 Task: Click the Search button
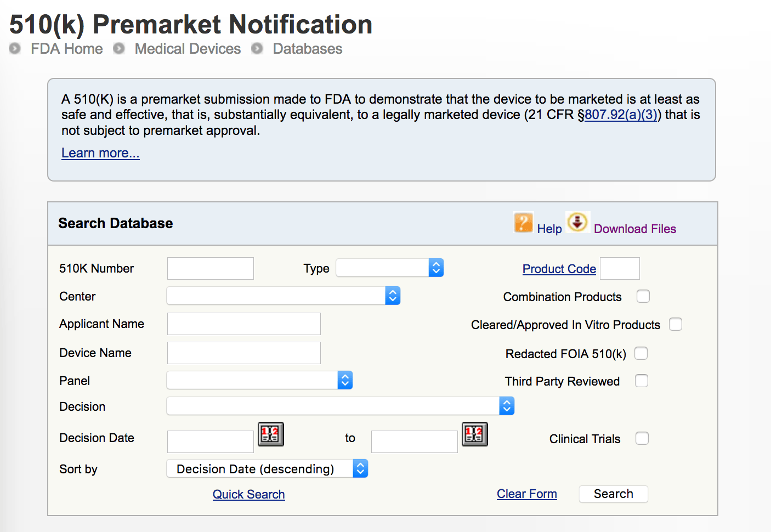614,494
